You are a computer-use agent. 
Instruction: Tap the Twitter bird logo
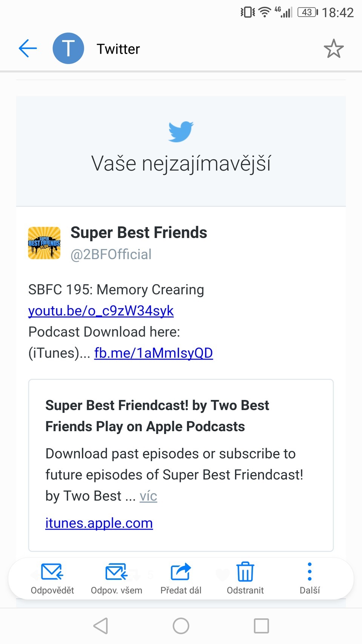181,131
